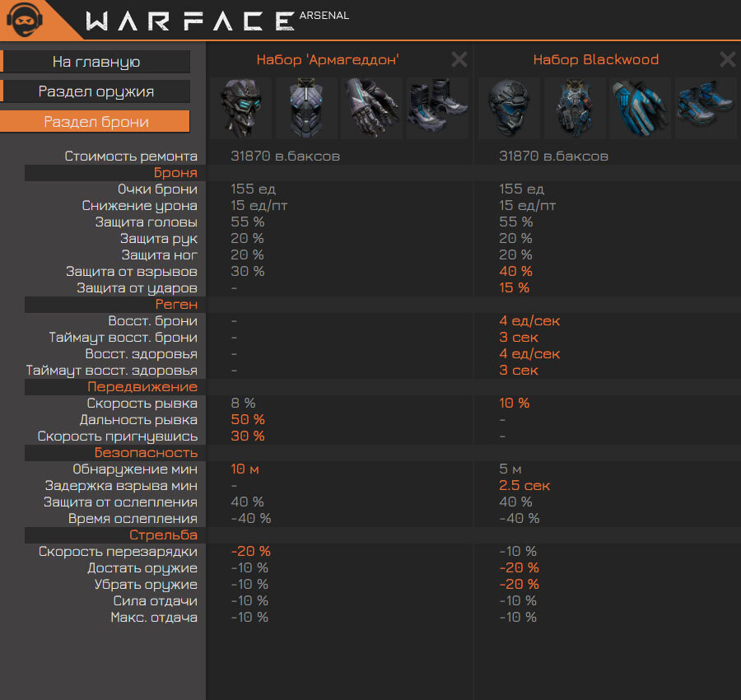Click the Warface headset mascot logo

[24, 20]
